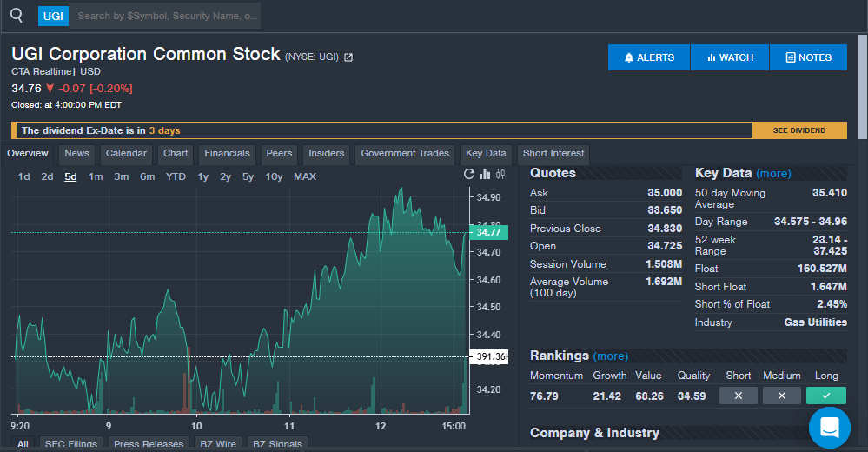Select the 5d chart range
This screenshot has height=452, width=868.
(x=70, y=176)
